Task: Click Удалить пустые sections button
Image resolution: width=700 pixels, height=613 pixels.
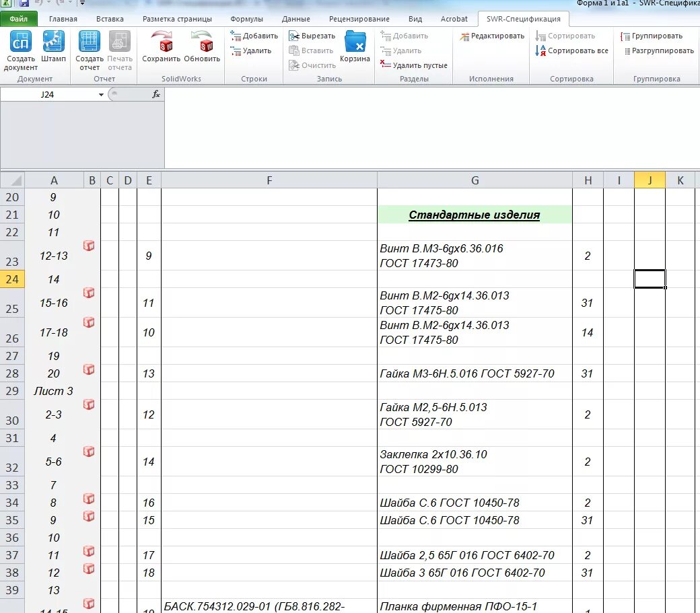Action: pyautogui.click(x=413, y=65)
